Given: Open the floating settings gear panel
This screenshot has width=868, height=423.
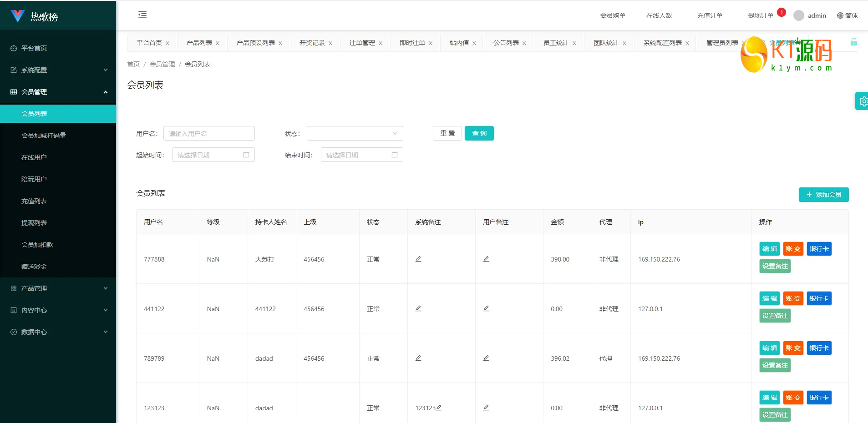Looking at the screenshot, I should pyautogui.click(x=863, y=101).
